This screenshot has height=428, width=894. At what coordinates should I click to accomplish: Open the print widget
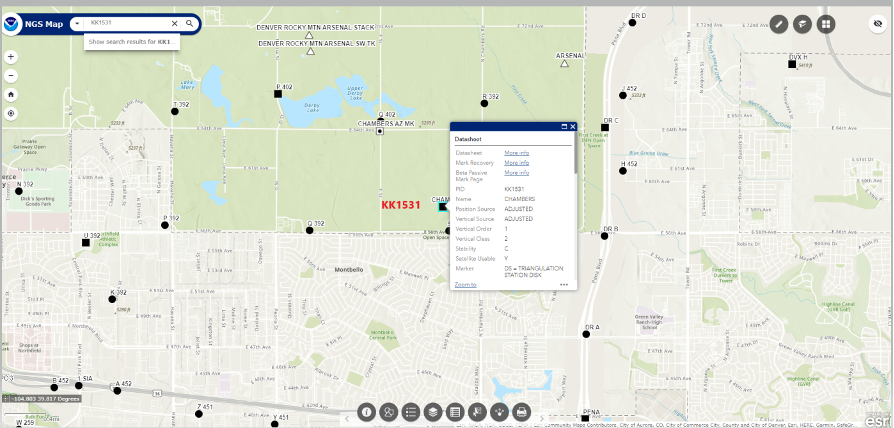click(x=520, y=411)
